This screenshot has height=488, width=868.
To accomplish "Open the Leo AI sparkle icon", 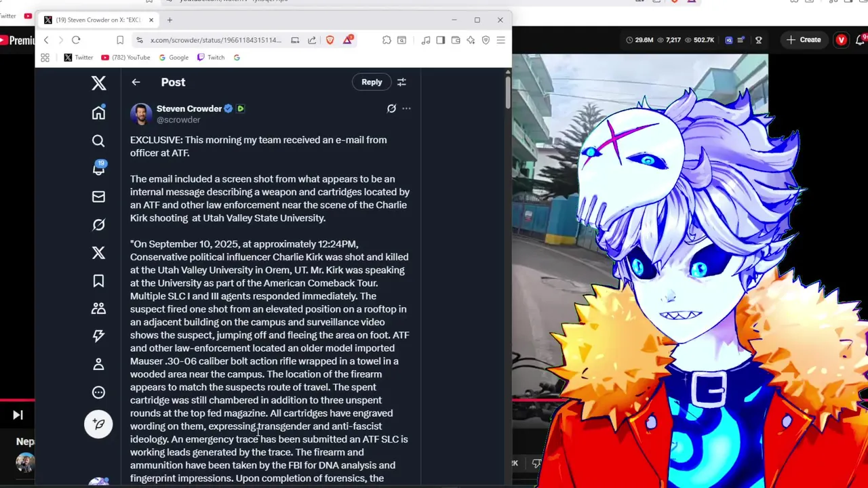I will pos(471,40).
